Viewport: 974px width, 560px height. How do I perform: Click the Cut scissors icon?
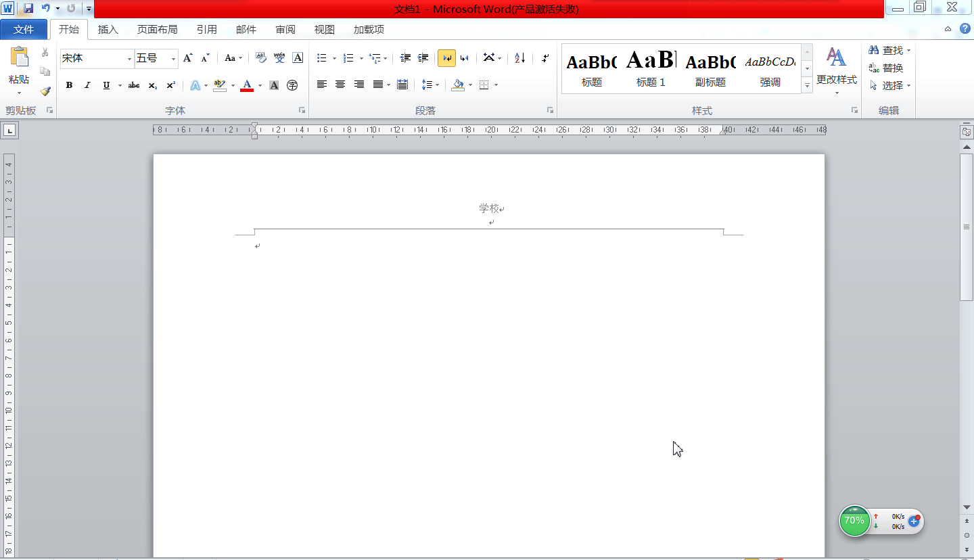(x=45, y=52)
